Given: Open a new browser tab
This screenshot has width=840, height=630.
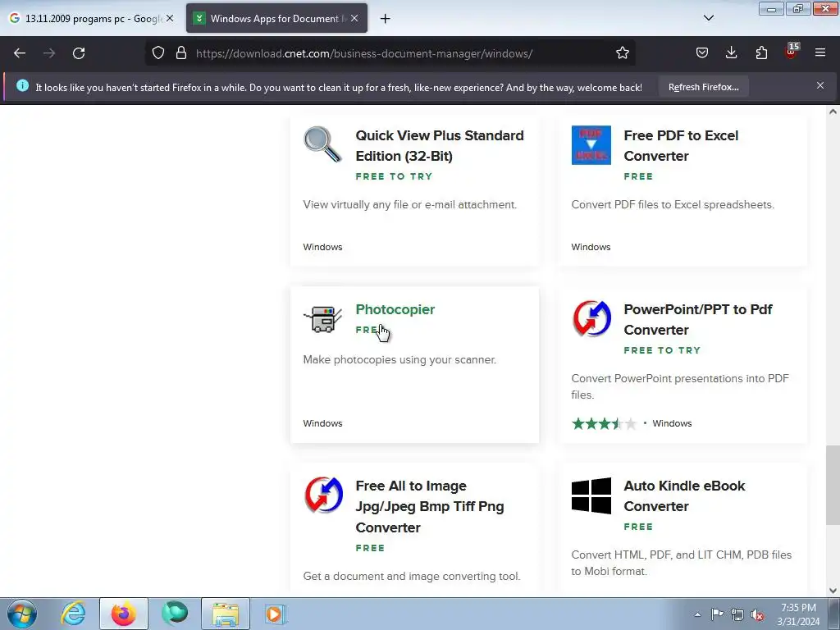Looking at the screenshot, I should tap(385, 19).
